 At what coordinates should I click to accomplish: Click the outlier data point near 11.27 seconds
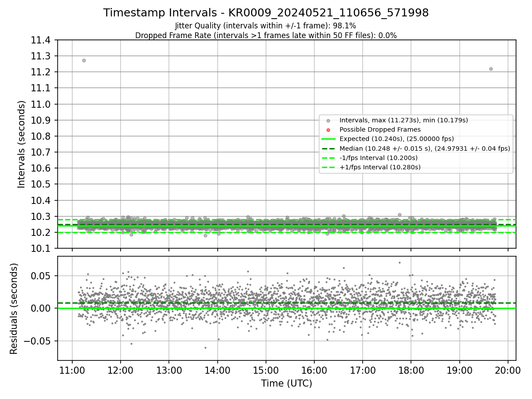[84, 60]
